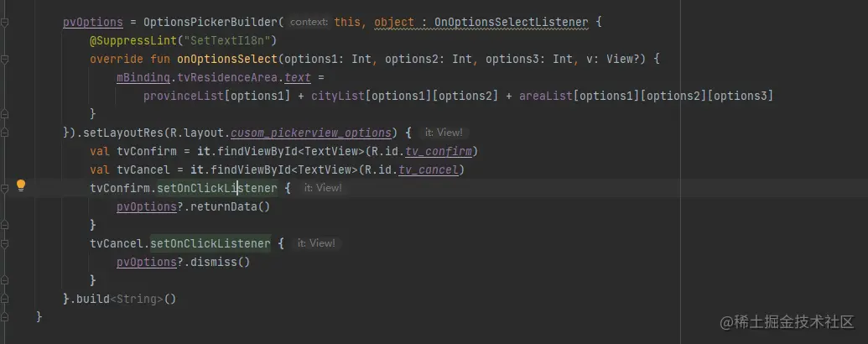Click findViewById on the tvConfirm declaration line

(x=257, y=151)
